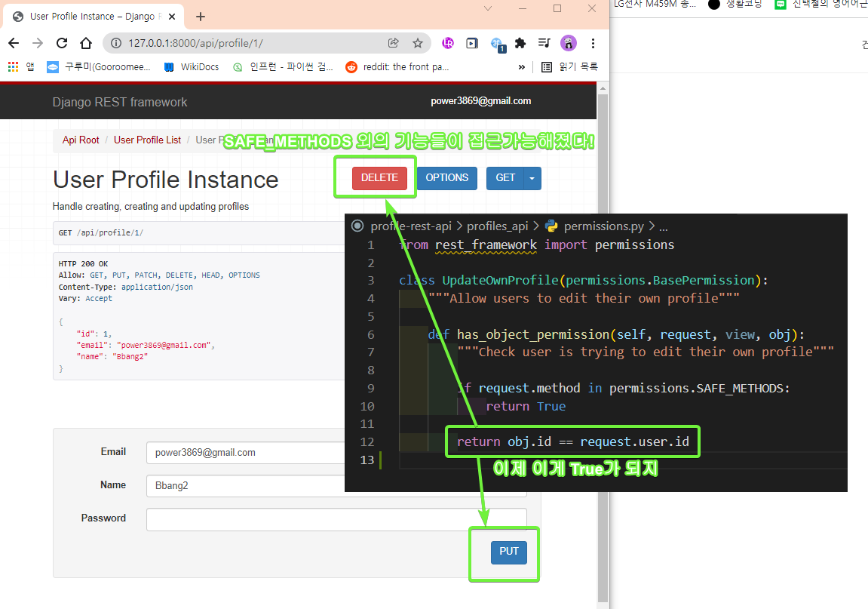This screenshot has width=868, height=609.
Task: Click the share icon in the address bar
Action: [x=392, y=43]
